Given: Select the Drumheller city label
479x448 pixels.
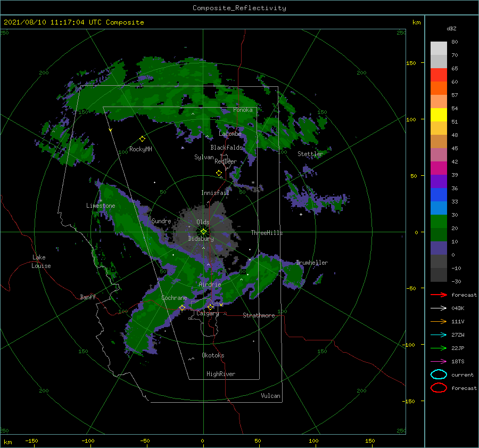Looking at the screenshot, I should 312,263.
